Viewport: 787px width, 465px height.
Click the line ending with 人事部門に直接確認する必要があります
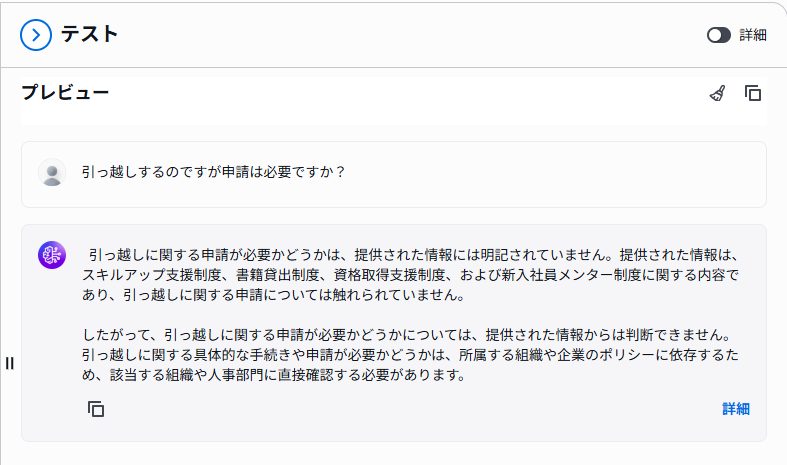point(275,376)
